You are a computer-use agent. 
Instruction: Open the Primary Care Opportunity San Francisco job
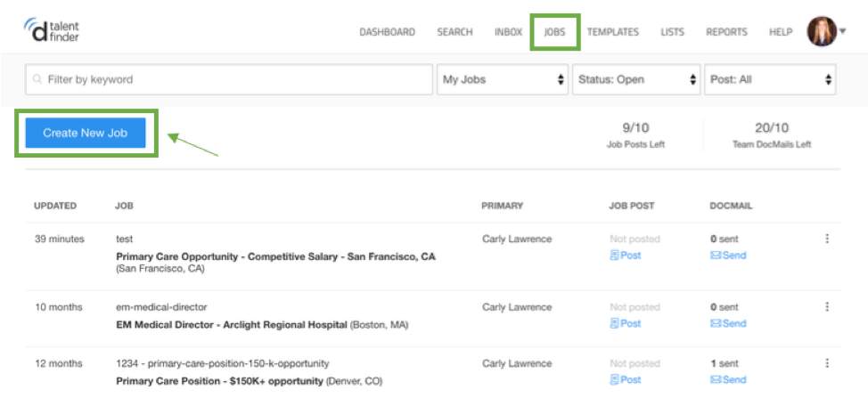(275, 257)
